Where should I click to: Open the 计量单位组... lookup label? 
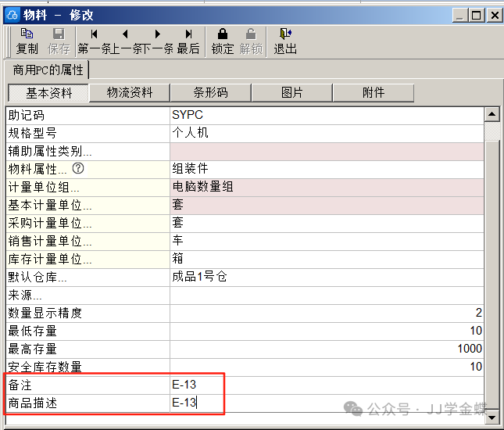click(x=44, y=187)
